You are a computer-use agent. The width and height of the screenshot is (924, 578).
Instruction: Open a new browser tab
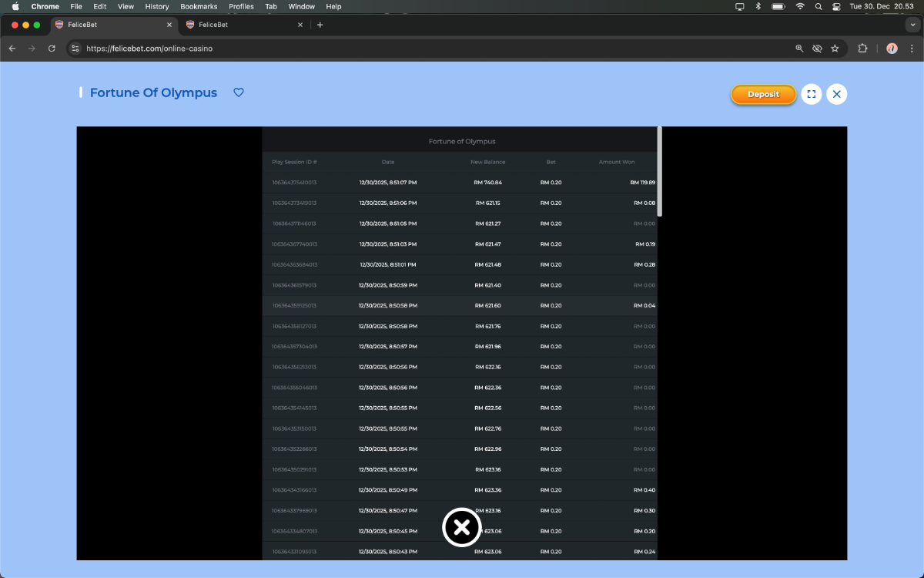click(320, 25)
